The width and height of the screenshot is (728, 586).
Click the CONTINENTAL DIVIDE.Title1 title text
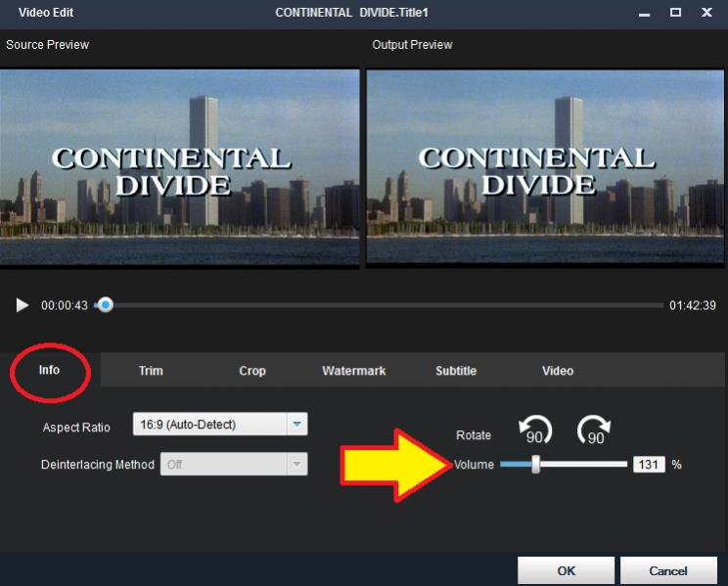352,13
